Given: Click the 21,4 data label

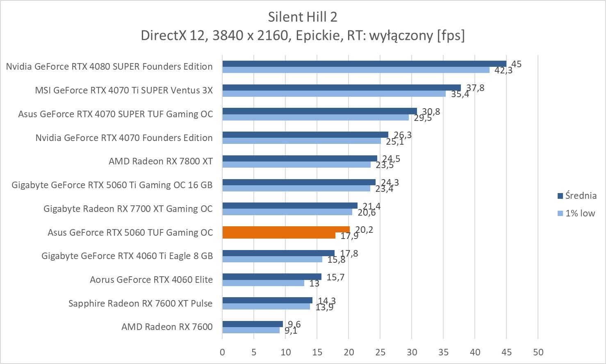Looking at the screenshot, I should 371,206.
